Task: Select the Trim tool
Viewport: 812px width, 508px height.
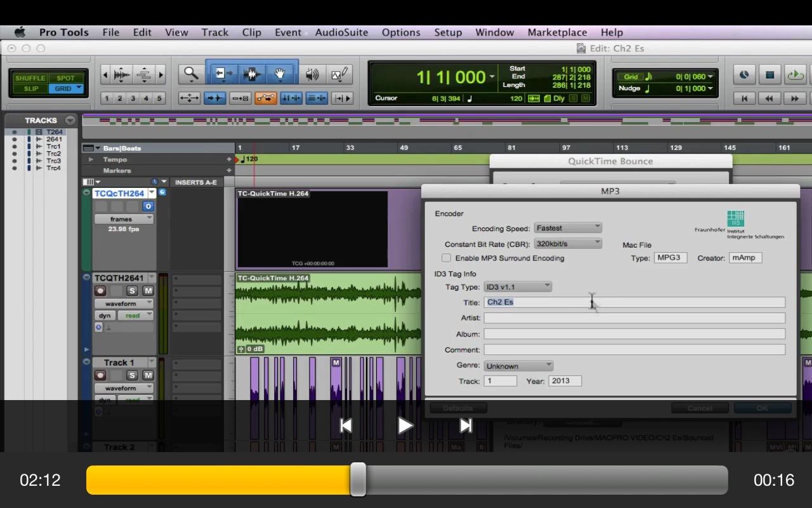Action: [x=222, y=74]
